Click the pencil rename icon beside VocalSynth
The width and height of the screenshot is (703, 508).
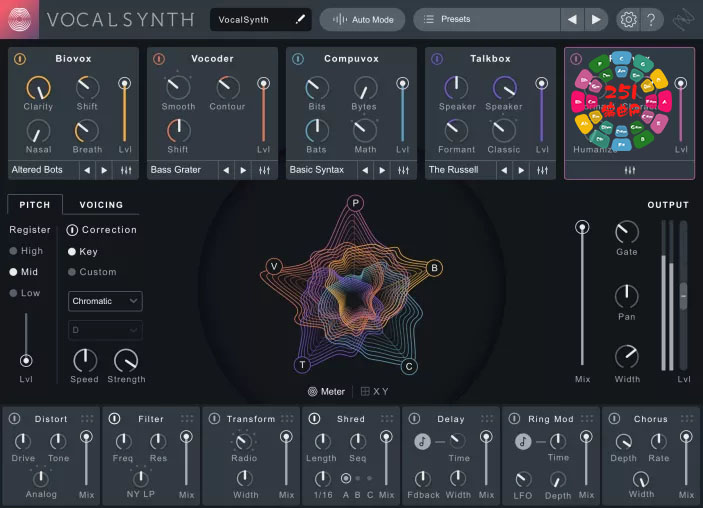point(300,19)
